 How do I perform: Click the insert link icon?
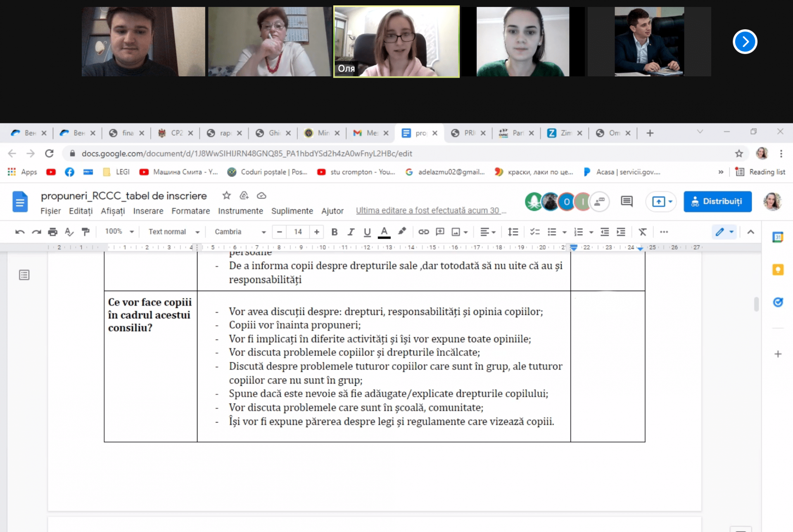coord(423,232)
